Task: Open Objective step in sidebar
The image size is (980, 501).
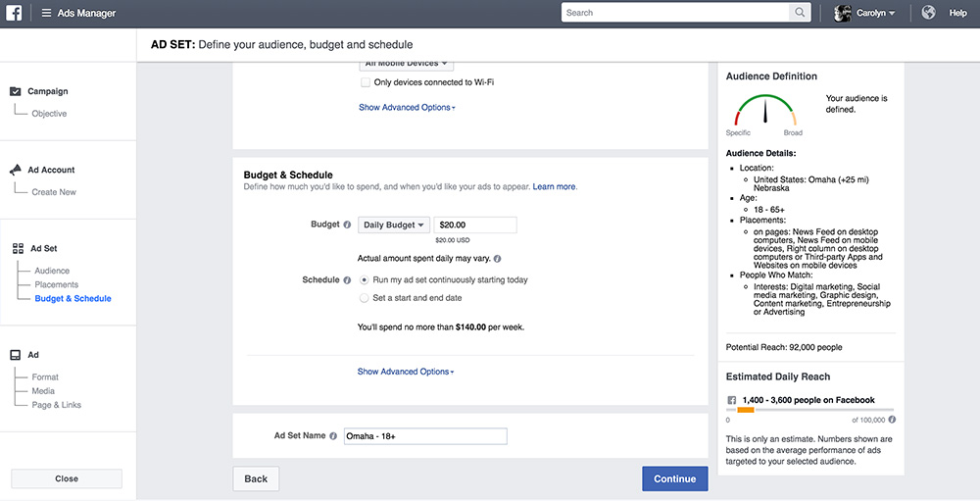Action: tap(49, 114)
